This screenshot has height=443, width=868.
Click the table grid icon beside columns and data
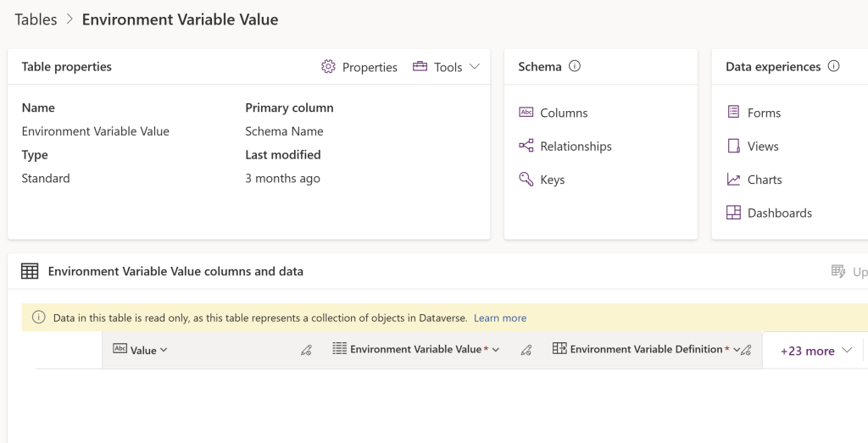click(x=30, y=272)
